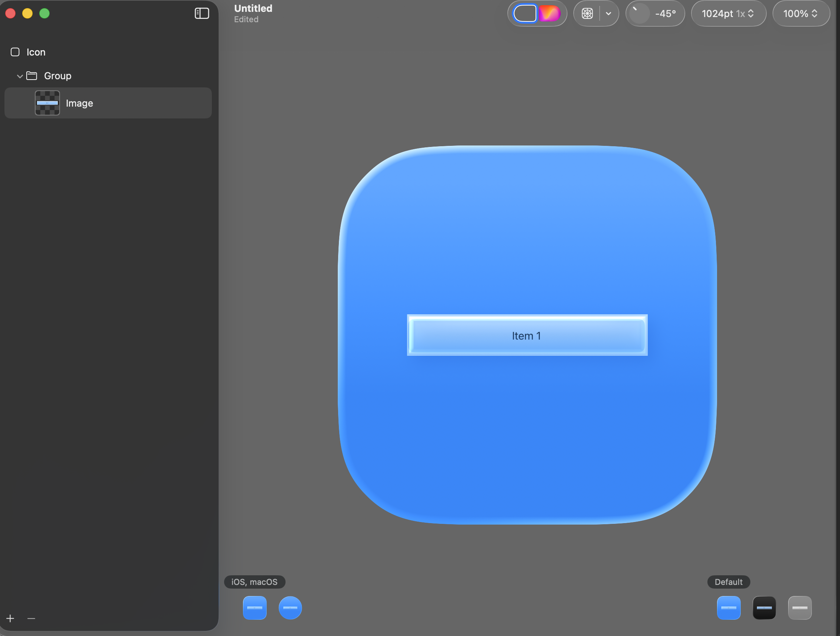Collapse the Group disclosure chevron

tap(20, 76)
